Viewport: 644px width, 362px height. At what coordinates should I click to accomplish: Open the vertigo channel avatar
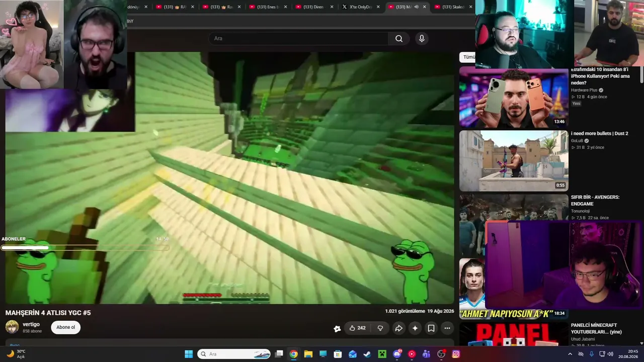(x=12, y=327)
